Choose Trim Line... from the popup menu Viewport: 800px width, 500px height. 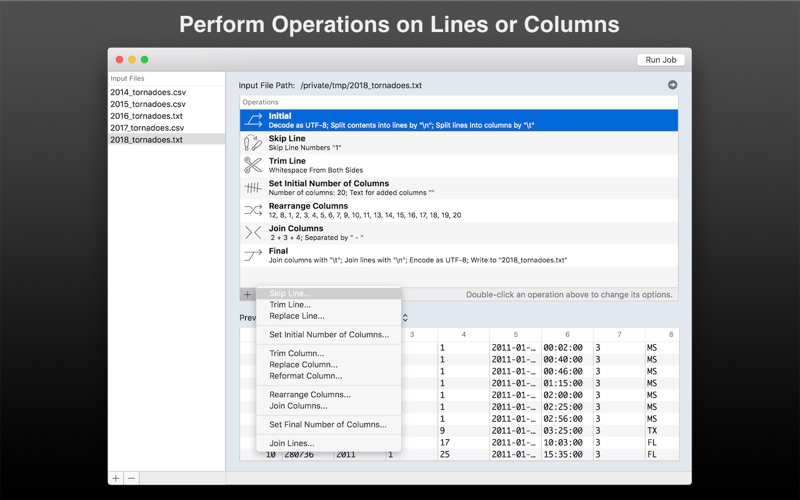[x=329, y=305]
